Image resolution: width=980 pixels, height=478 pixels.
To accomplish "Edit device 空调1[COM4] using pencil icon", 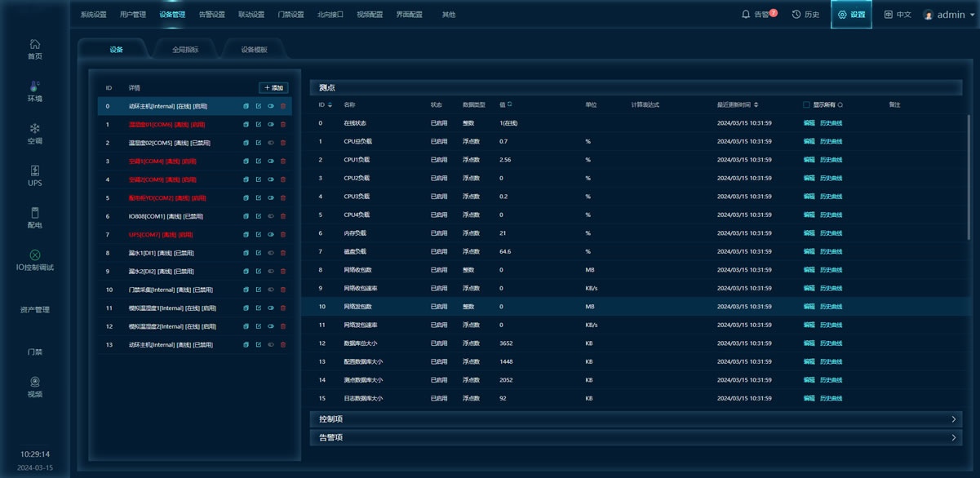I will pos(259,162).
